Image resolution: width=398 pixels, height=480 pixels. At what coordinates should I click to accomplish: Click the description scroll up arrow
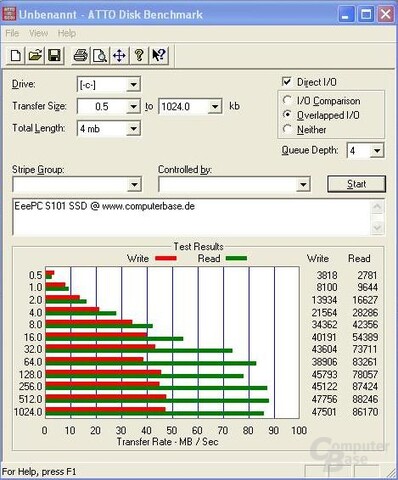pos(377,207)
